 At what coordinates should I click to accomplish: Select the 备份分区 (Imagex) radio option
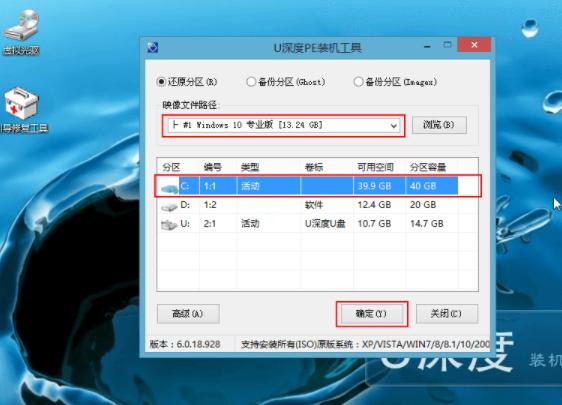tap(358, 82)
